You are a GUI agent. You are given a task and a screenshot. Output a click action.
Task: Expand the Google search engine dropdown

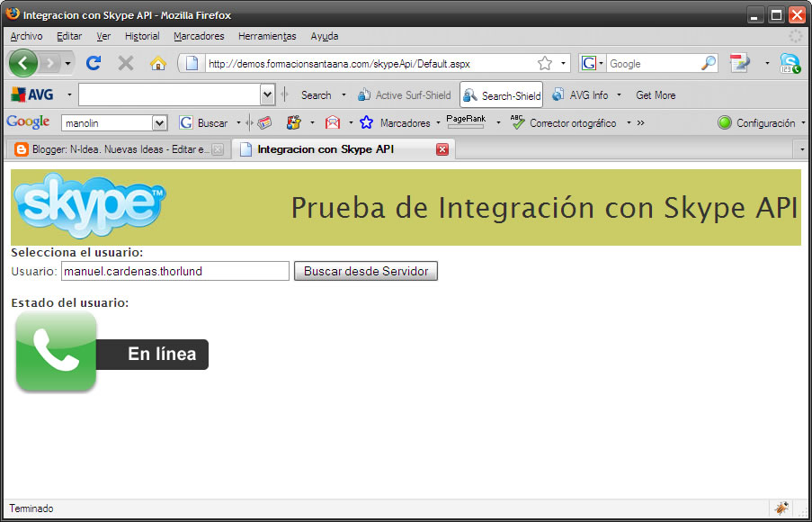tap(602, 63)
